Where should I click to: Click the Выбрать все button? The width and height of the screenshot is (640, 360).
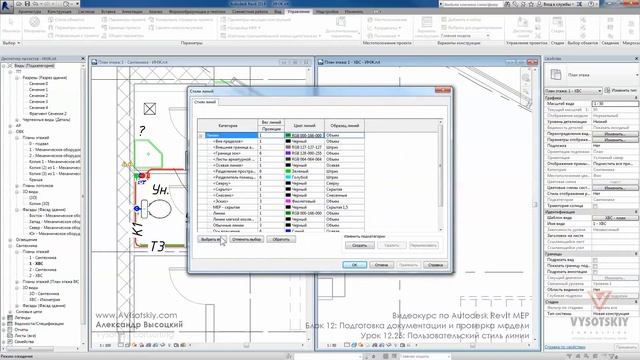pos(212,240)
